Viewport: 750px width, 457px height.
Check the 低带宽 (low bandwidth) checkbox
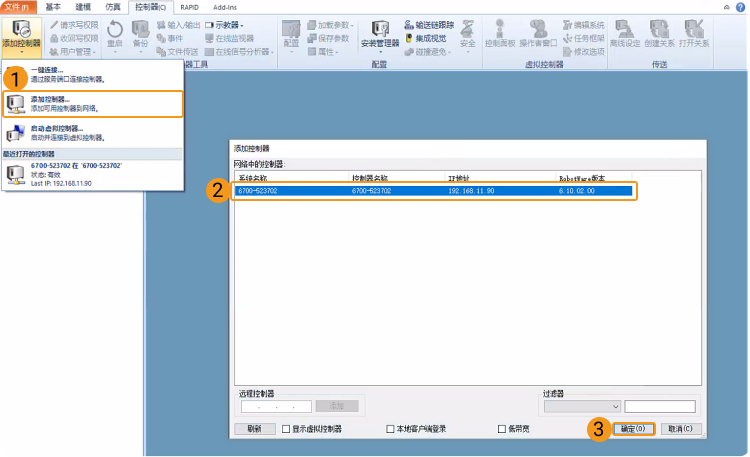(502, 429)
